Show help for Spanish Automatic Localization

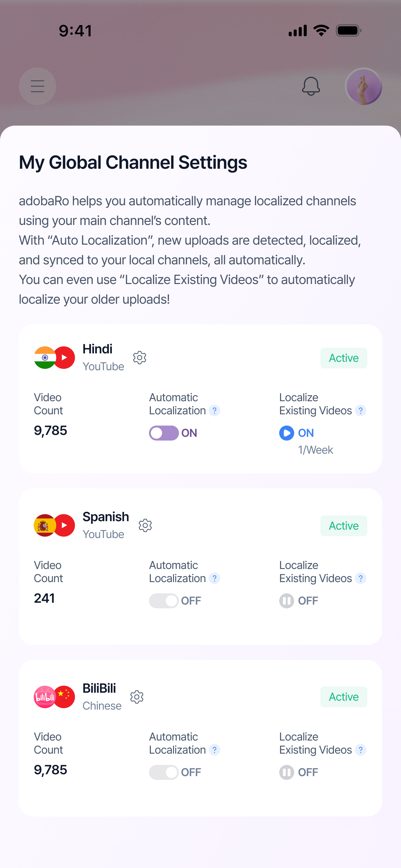click(x=215, y=578)
